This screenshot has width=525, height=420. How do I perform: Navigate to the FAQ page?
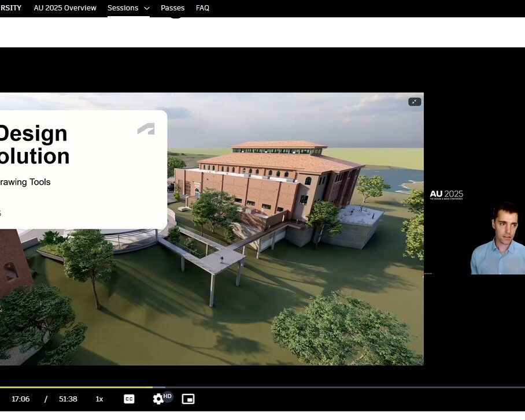202,8
